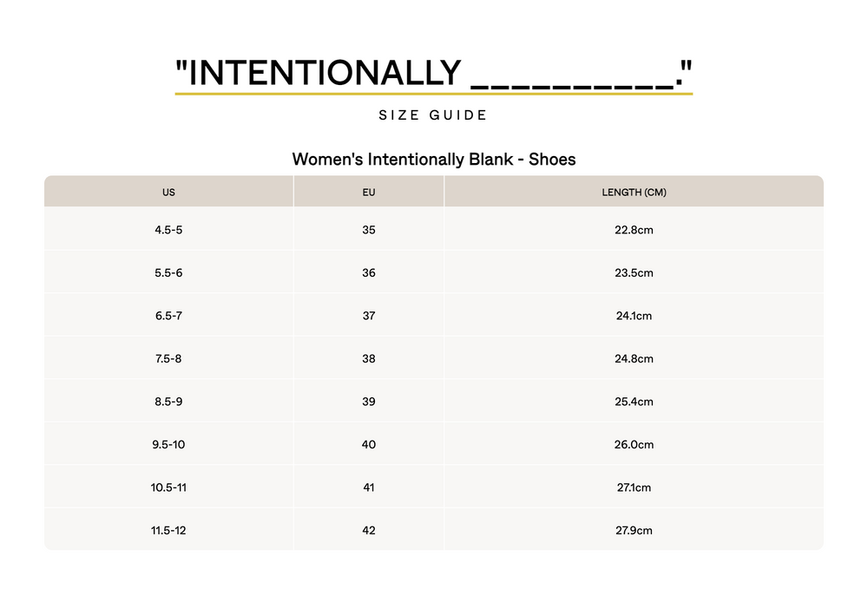Choose the US size 5.5-6 cell
The image size is (868, 608).
(168, 273)
